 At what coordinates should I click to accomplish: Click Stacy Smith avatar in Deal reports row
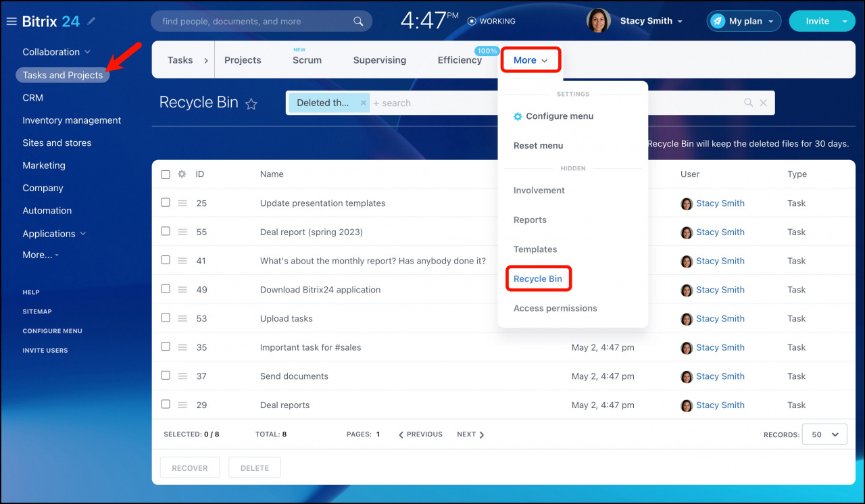pyautogui.click(x=687, y=405)
